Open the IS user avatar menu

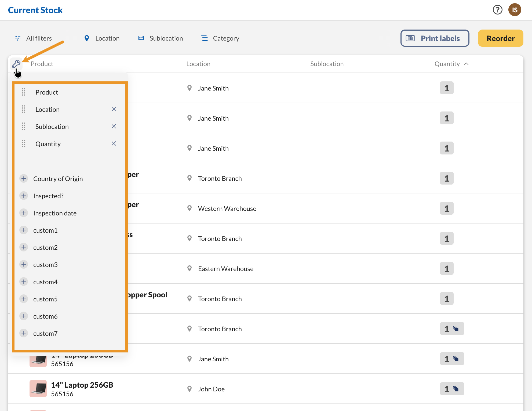pos(515,10)
